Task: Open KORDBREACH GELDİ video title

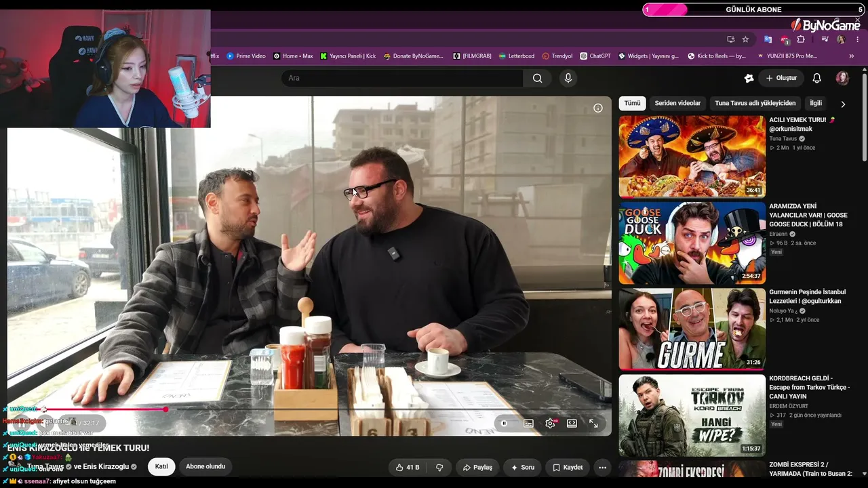Action: tap(809, 387)
